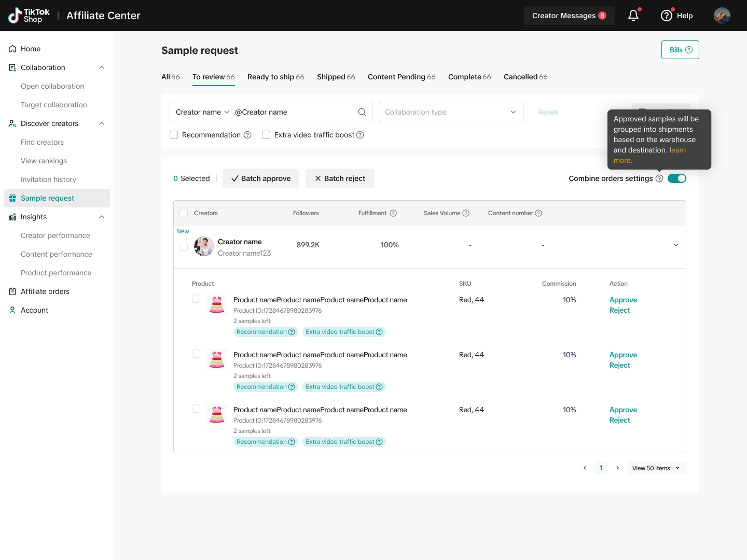
Task: Open the Collaboration type dropdown
Action: point(450,112)
